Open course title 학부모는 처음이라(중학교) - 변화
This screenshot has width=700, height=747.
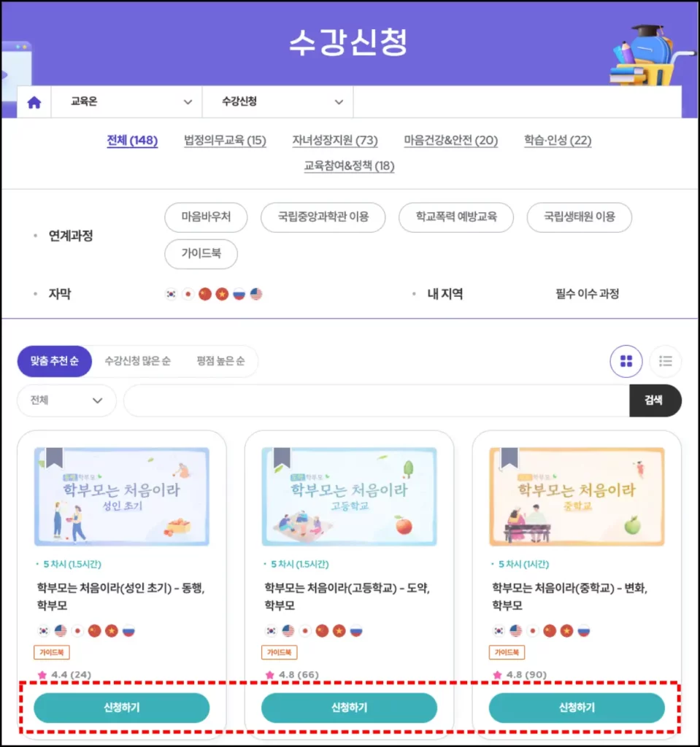[569, 597]
